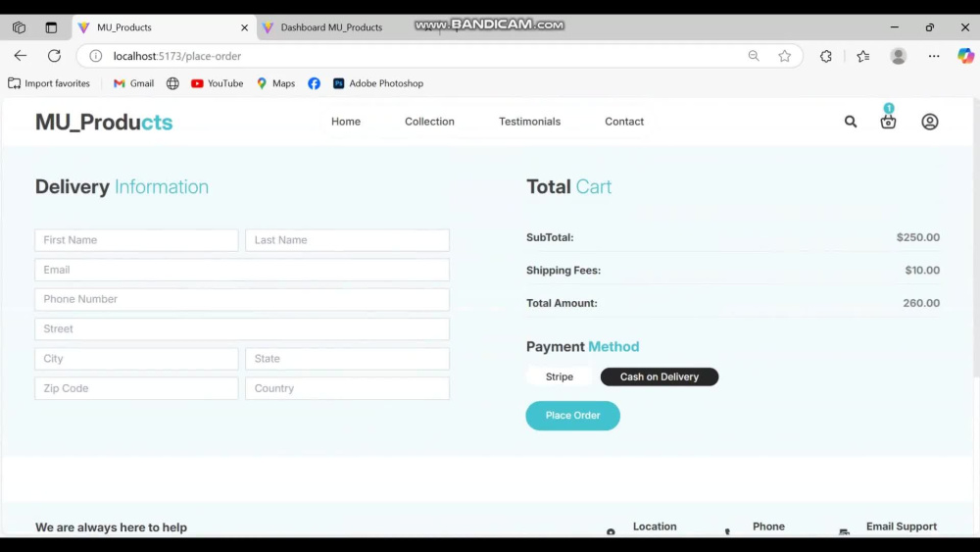Close the MU_Products tab
Image resolution: width=980 pixels, height=552 pixels.
[x=244, y=27]
